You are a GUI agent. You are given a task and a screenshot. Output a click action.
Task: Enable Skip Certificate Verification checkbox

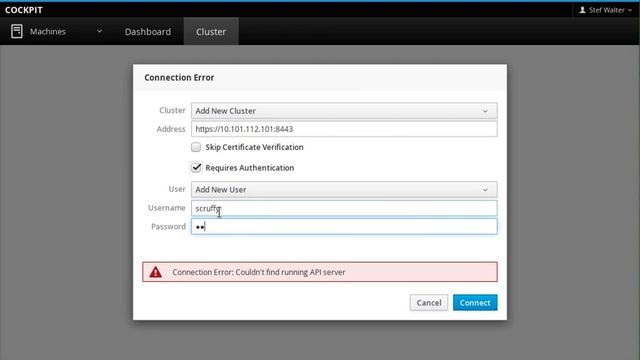coord(196,147)
